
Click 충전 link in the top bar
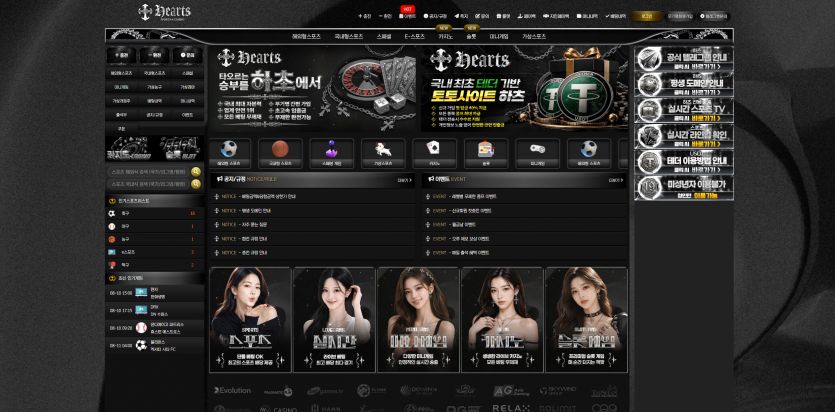[x=365, y=16]
